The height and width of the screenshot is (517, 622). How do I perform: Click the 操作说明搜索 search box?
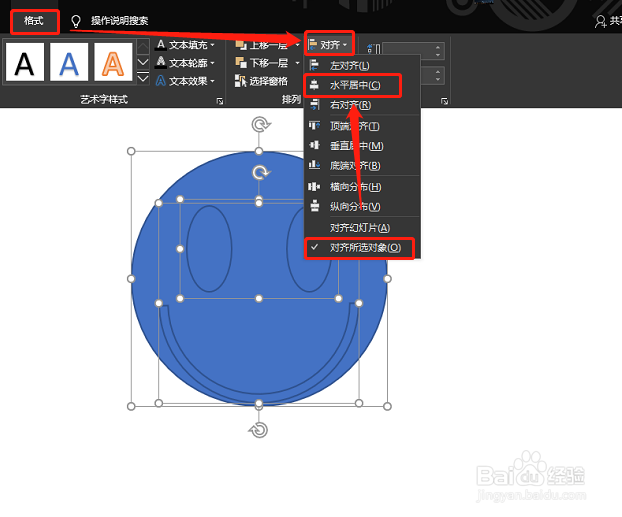tap(119, 21)
